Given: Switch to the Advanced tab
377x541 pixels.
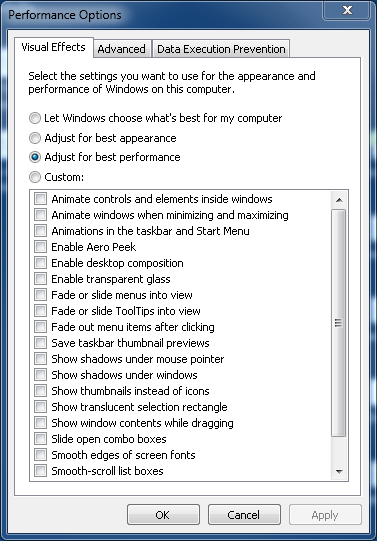Looking at the screenshot, I should 121,49.
